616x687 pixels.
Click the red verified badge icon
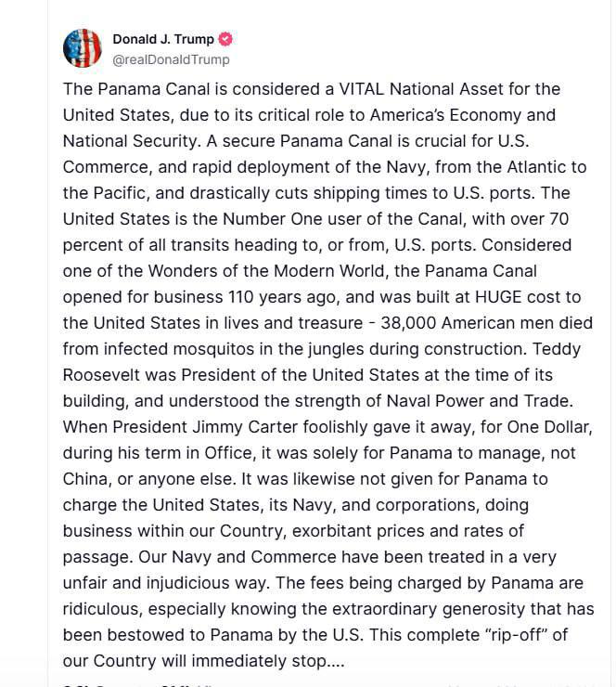click(x=225, y=39)
